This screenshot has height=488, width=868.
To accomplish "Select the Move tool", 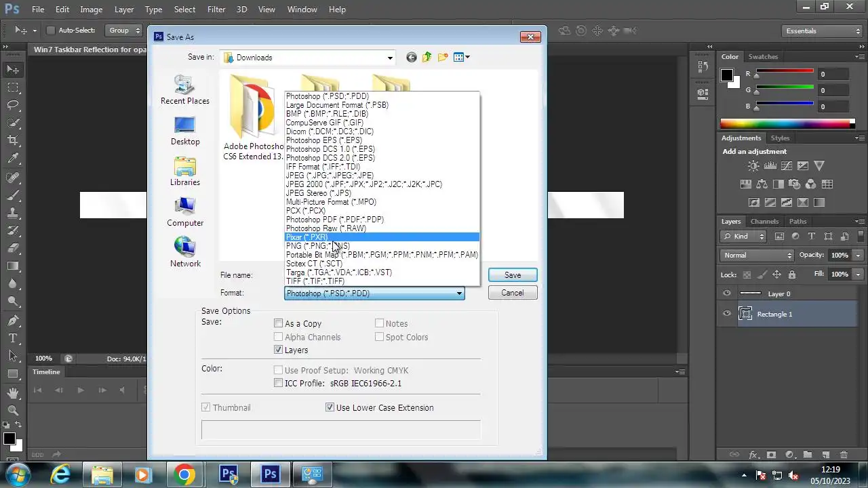I will tap(13, 69).
